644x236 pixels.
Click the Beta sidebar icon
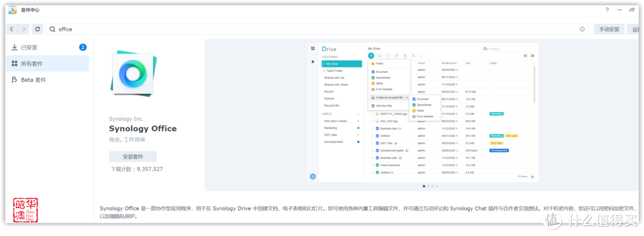(14, 80)
